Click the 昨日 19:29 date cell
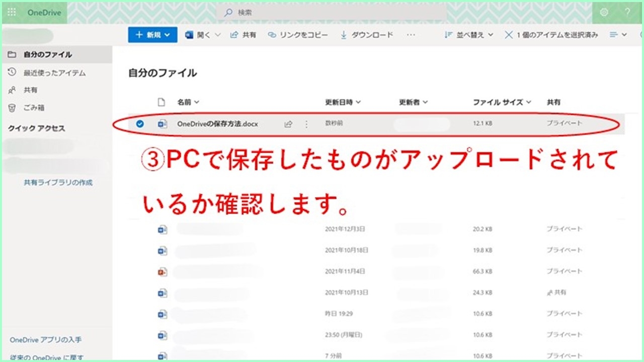The width and height of the screenshot is (644, 362). [339, 313]
